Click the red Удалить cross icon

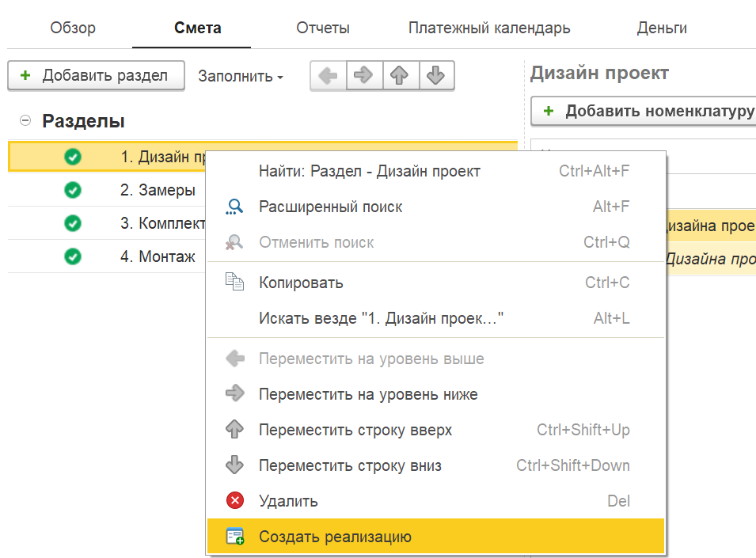[x=235, y=501]
